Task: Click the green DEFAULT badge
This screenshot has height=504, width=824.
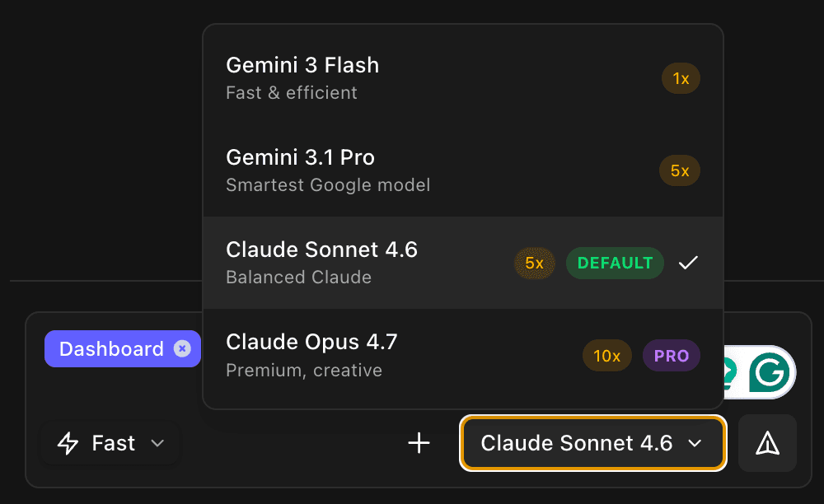Action: 615,263
